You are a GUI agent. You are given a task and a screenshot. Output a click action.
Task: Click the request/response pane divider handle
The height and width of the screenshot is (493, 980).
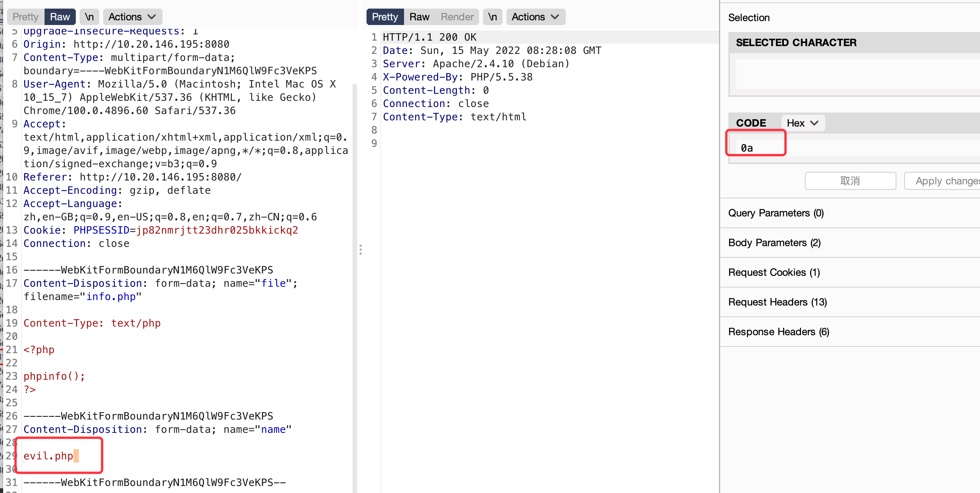point(360,250)
